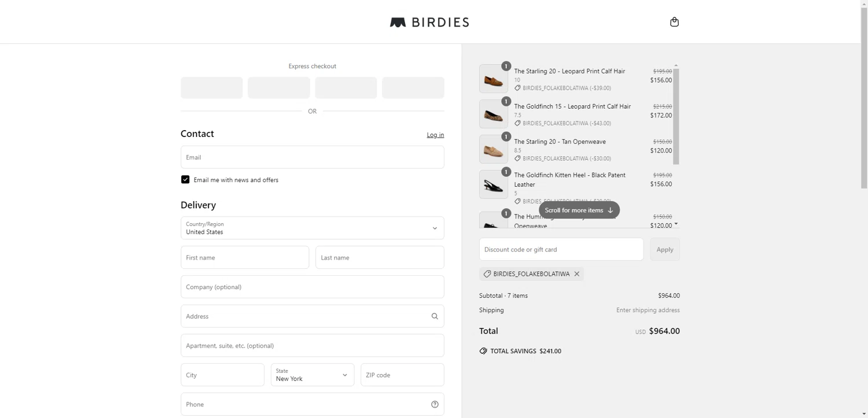Click the Total Savings tag icon

click(483, 351)
